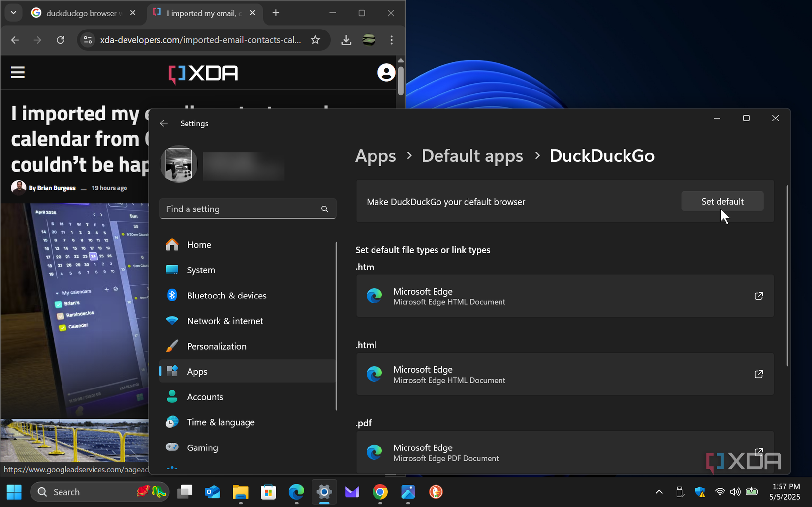The image size is (812, 507).
Task: Click Wi-Fi network tray icon
Action: coord(720,492)
